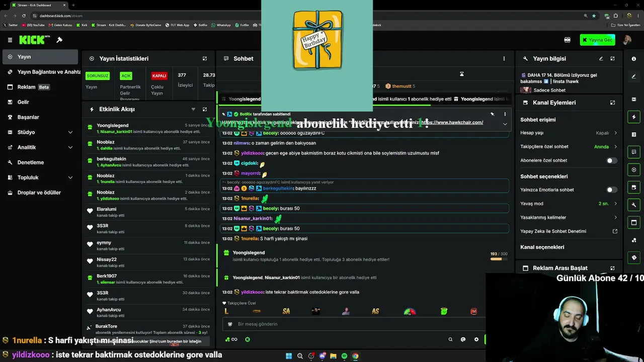644x362 pixels.
Task: Click the SA gold emote
Action: [x=286, y=311]
